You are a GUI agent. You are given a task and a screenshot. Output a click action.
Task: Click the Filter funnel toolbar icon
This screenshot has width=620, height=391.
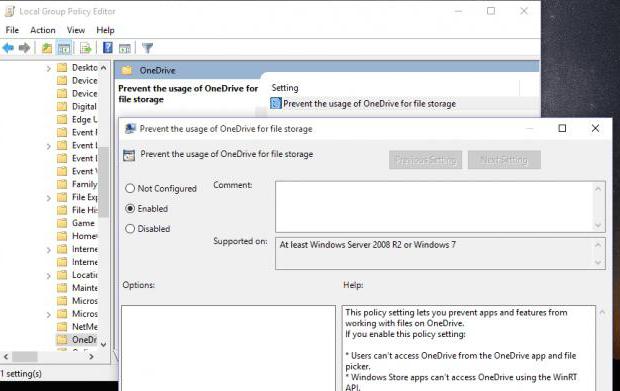(x=147, y=48)
